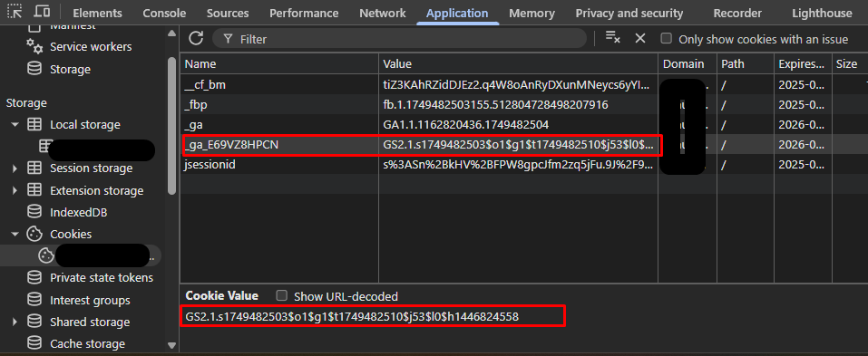This screenshot has height=356, width=868.
Task: Refresh cookies with the reload icon
Action: tap(196, 38)
